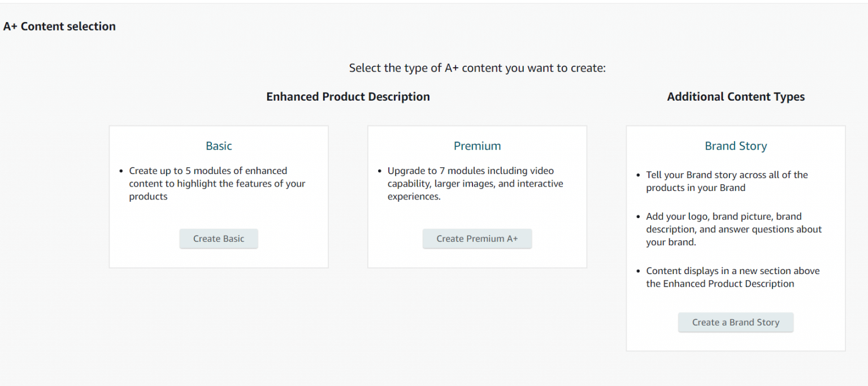This screenshot has width=868, height=386.
Task: Click the Create a Brand Story button
Action: pyautogui.click(x=735, y=322)
